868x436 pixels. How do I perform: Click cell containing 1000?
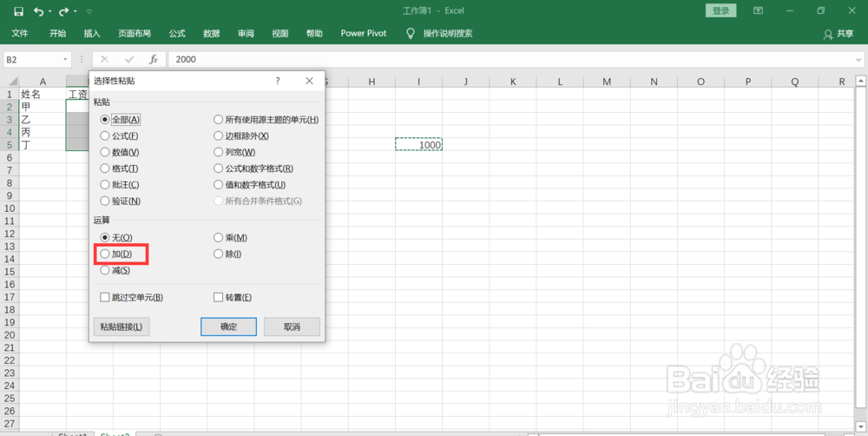418,144
